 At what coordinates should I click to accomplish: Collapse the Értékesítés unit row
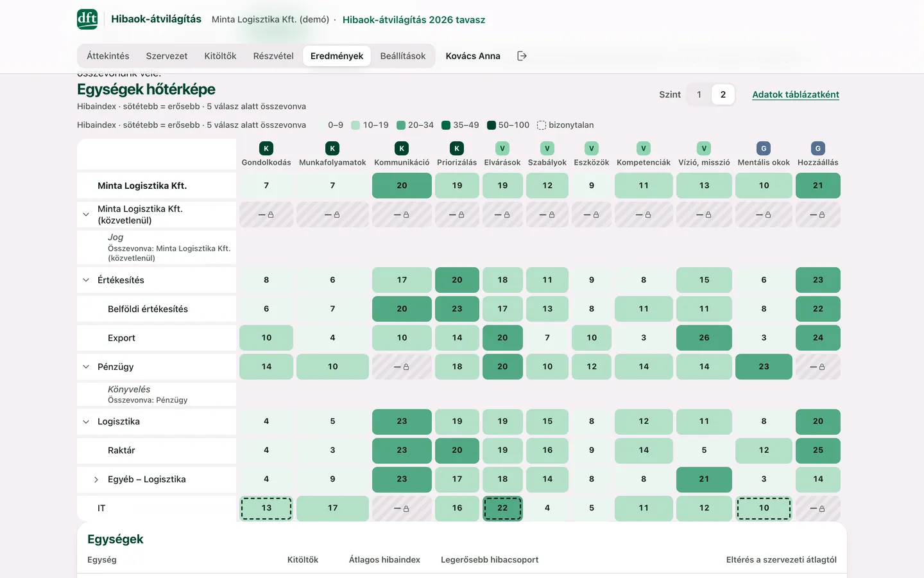[x=86, y=280]
